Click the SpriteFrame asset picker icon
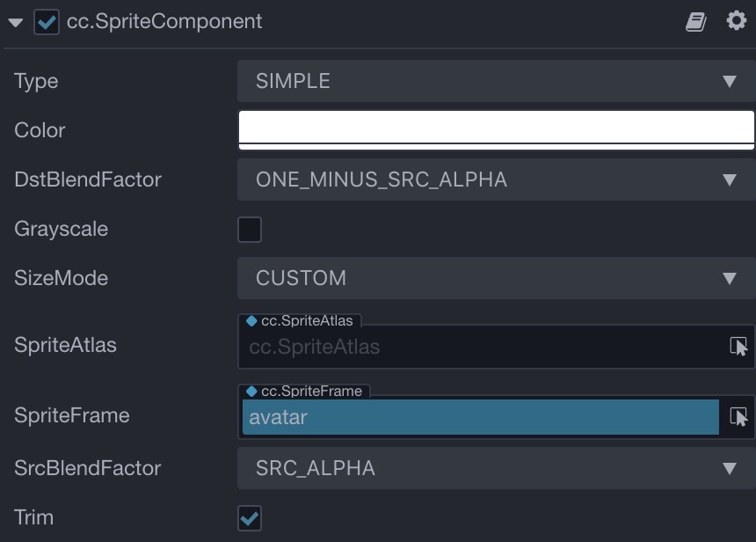Screen dimensions: 756x542 pos(738,416)
